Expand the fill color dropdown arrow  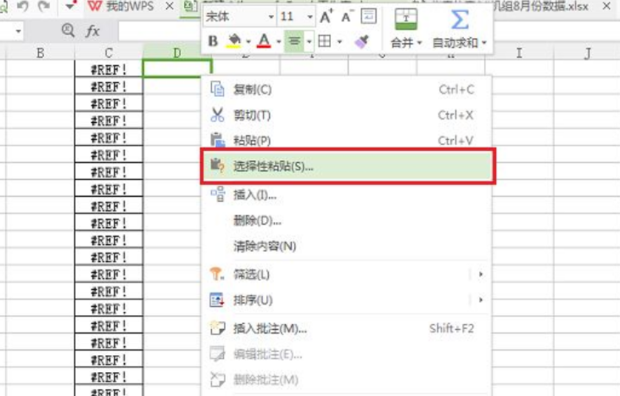[248, 41]
